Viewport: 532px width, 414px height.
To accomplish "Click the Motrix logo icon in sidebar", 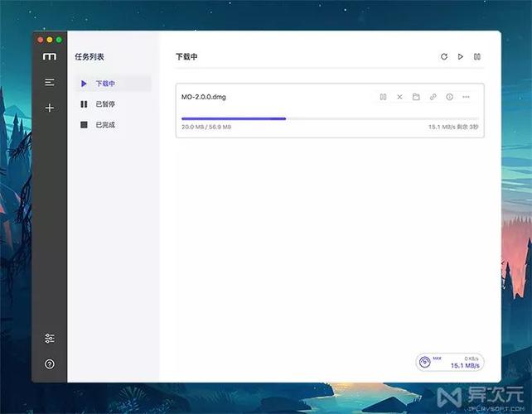I will pos(50,56).
